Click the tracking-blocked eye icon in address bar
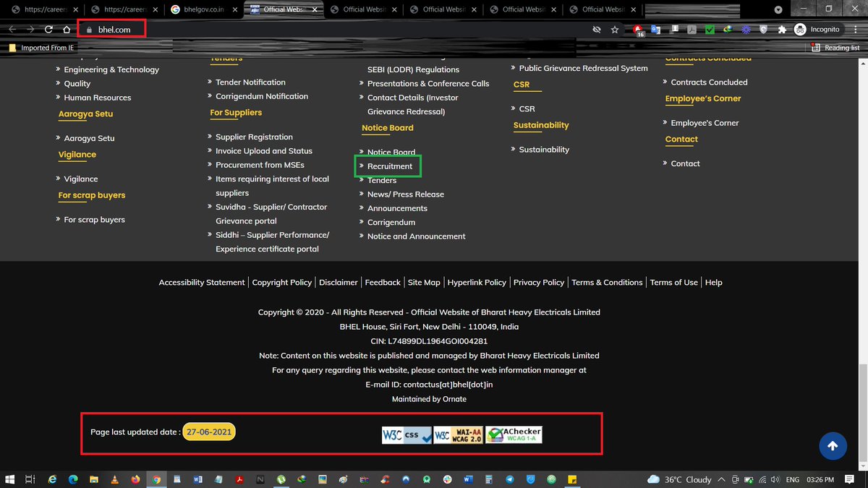The height and width of the screenshot is (488, 868). (x=597, y=30)
